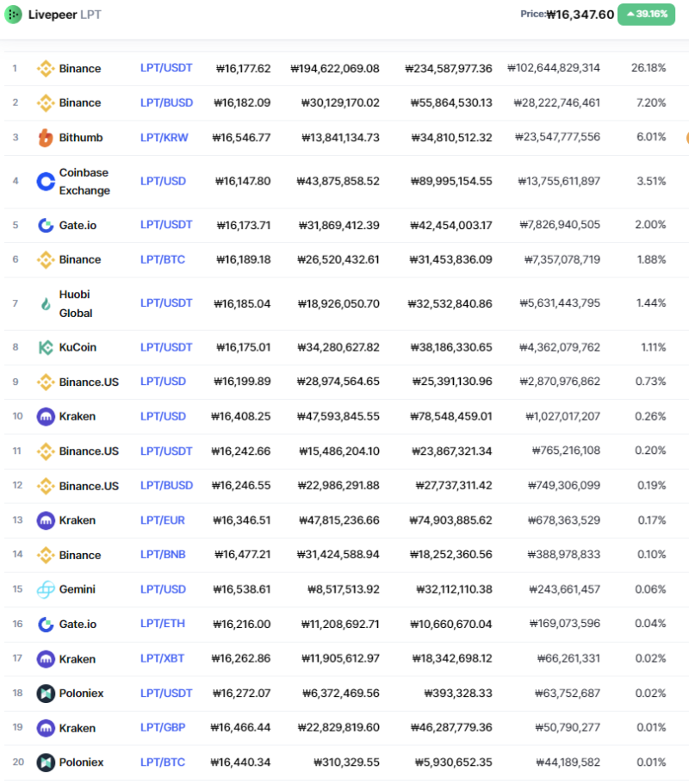This screenshot has width=689, height=784.
Task: Click the Huobi Global flame icon
Action: pyautogui.click(x=46, y=303)
